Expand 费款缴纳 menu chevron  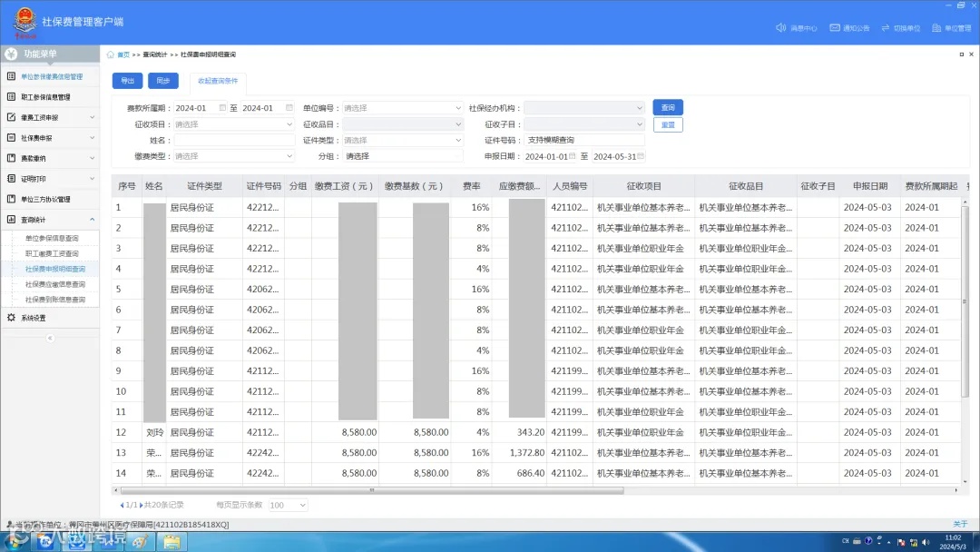point(93,158)
